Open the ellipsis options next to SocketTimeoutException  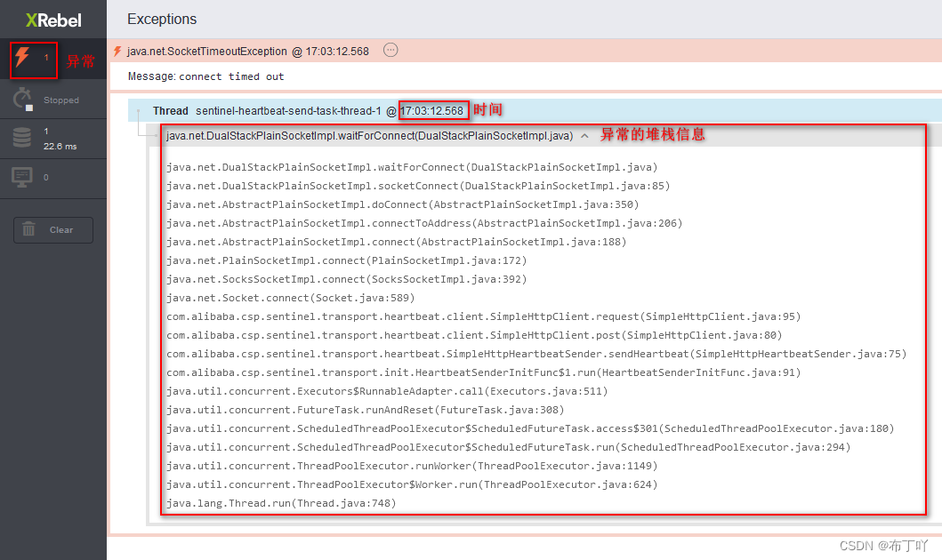point(390,51)
